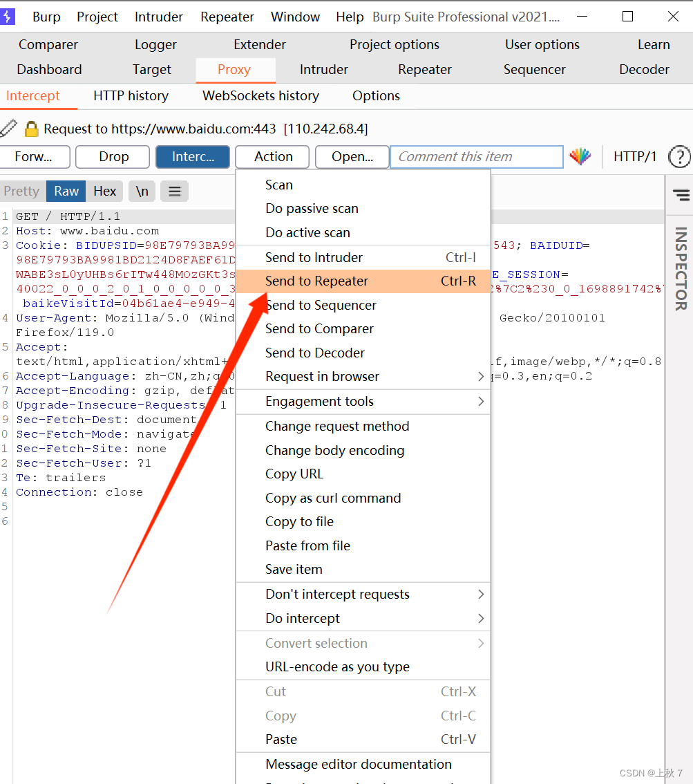Toggle the Inspector panel lines icon
Viewport: 693px width, 784px height.
[681, 194]
